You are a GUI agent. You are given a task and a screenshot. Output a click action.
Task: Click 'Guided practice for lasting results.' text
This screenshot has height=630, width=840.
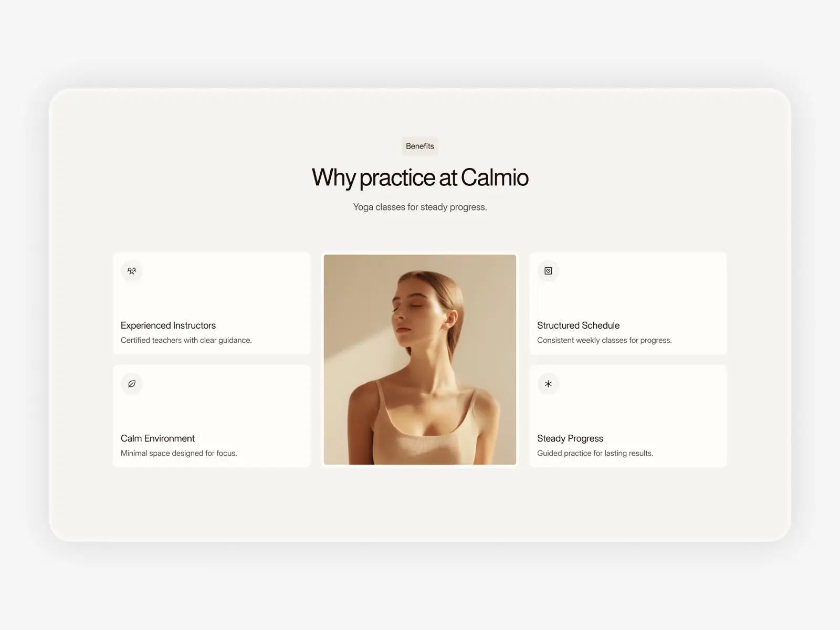(x=595, y=453)
